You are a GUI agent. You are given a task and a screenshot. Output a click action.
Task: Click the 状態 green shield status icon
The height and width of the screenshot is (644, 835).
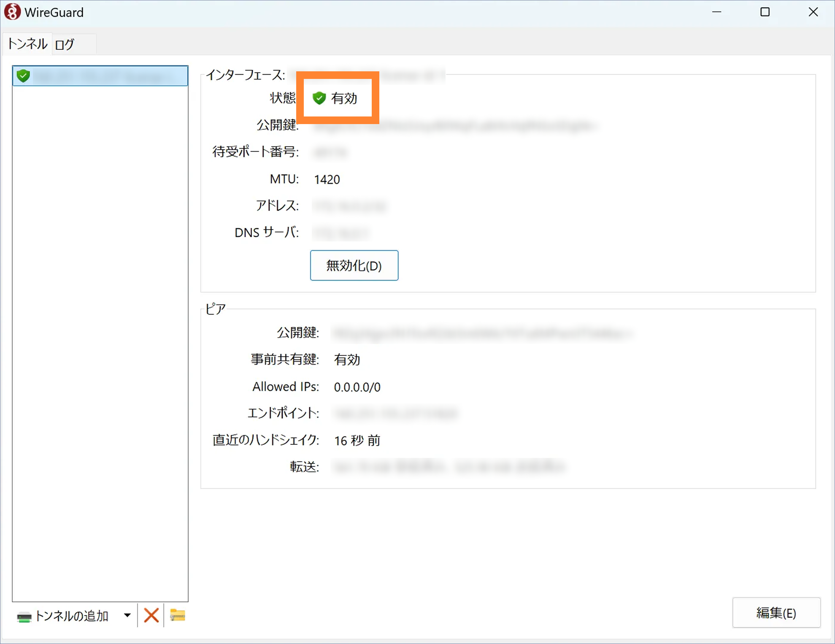[x=319, y=98]
